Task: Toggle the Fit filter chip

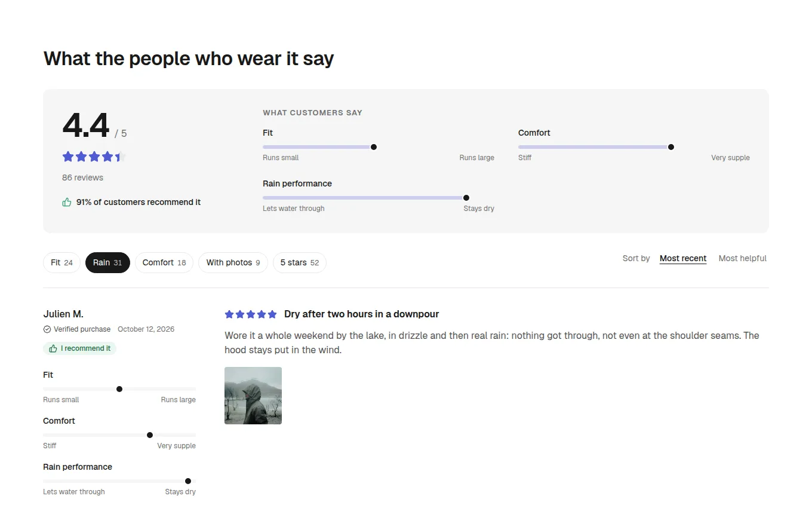Action: tap(61, 262)
